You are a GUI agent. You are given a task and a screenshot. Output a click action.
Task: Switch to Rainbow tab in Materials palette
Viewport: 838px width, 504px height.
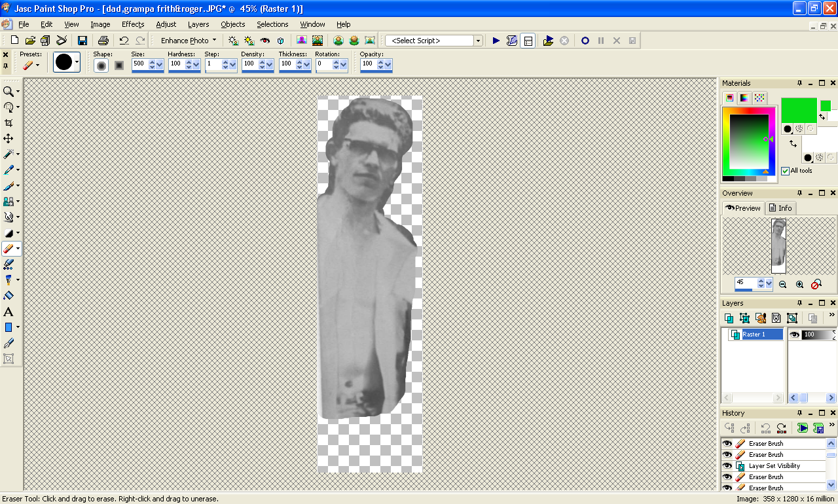[744, 98]
